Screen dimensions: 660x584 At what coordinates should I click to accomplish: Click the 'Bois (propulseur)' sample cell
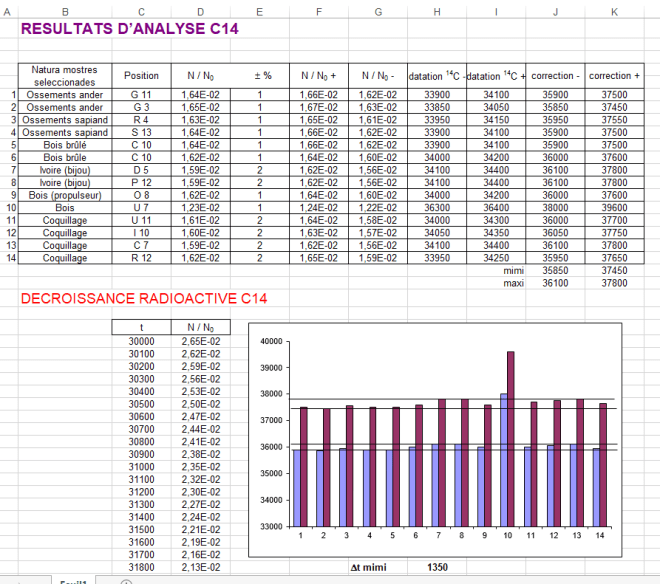click(x=65, y=195)
